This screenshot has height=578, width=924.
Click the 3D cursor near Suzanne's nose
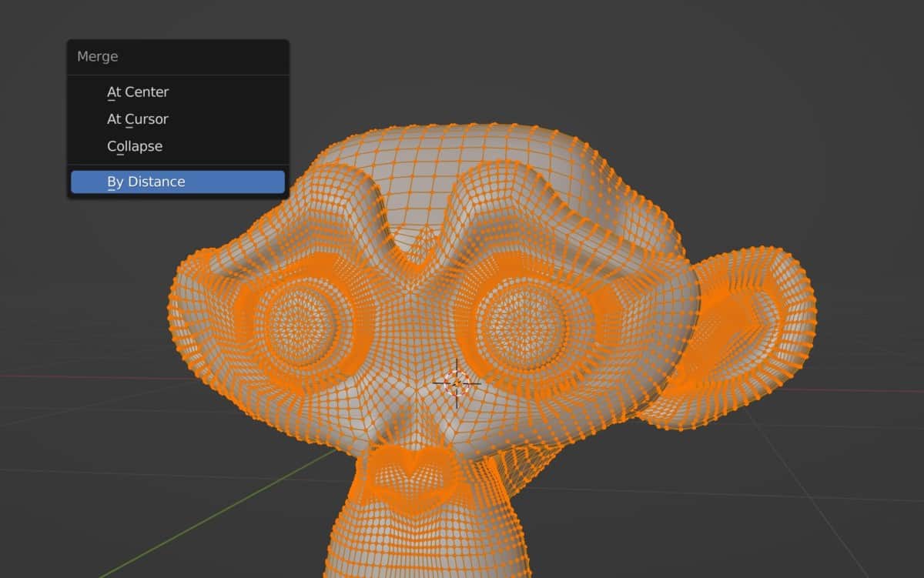tap(457, 383)
